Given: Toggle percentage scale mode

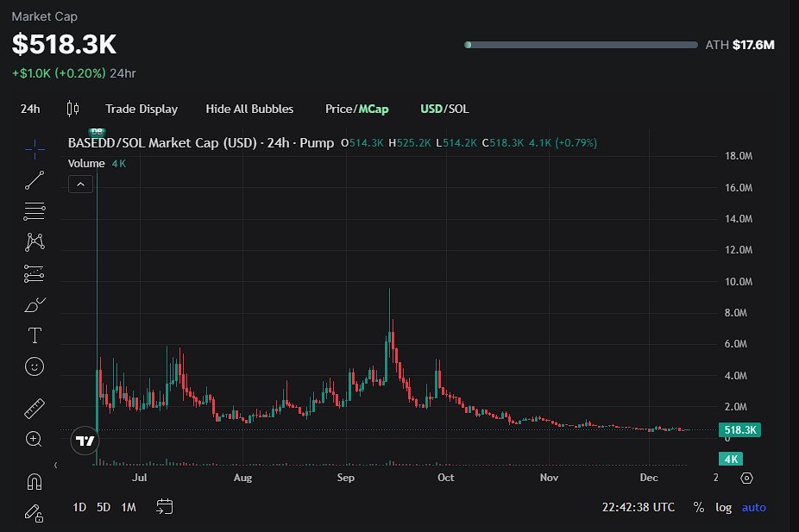Looking at the screenshot, I should [699, 507].
